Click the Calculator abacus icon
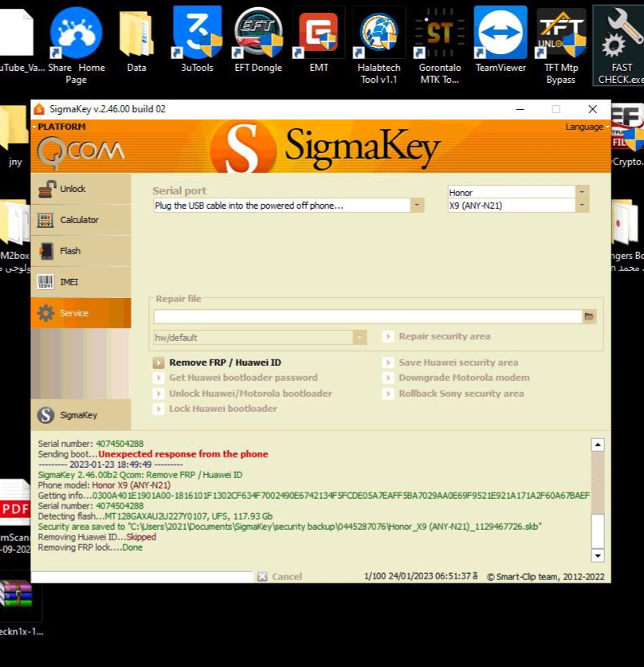This screenshot has width=644, height=667. 45,221
